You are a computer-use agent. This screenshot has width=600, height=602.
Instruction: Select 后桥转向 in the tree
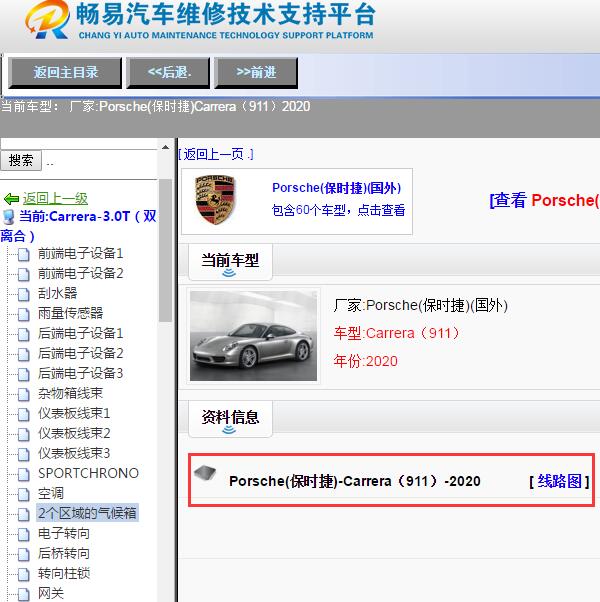[64, 553]
